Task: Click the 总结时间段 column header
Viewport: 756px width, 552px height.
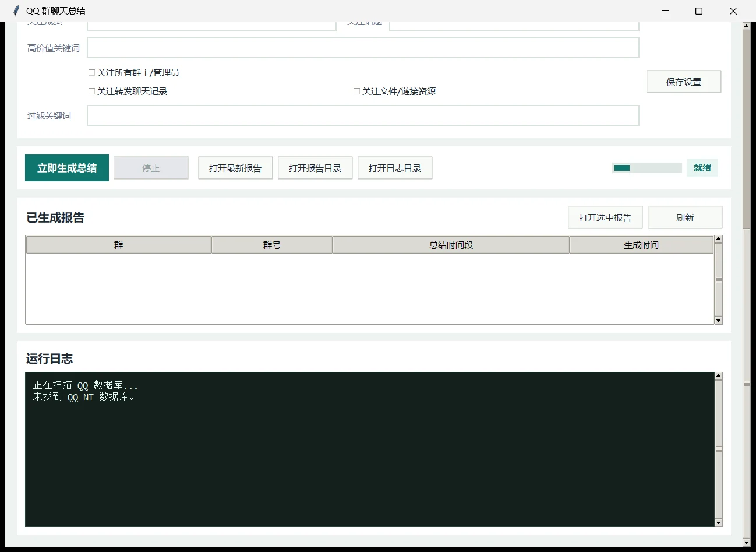Action: click(451, 245)
